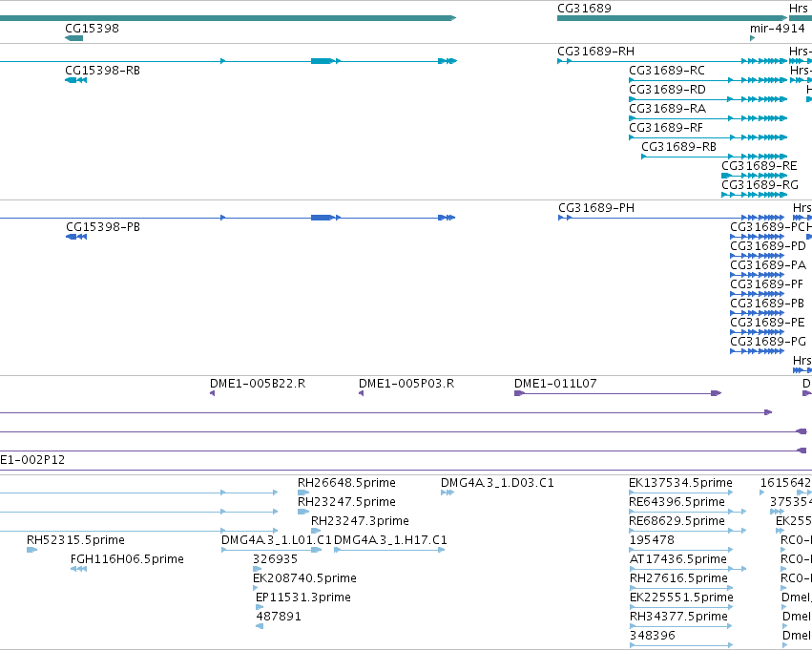Click the CG15398-RB transcript label
The height and width of the screenshot is (650, 812).
point(102,70)
